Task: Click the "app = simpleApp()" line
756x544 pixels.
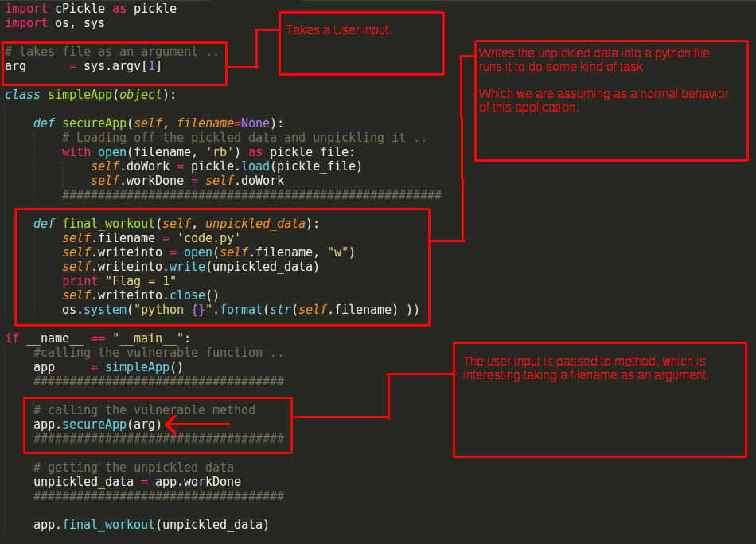Action: (107, 367)
